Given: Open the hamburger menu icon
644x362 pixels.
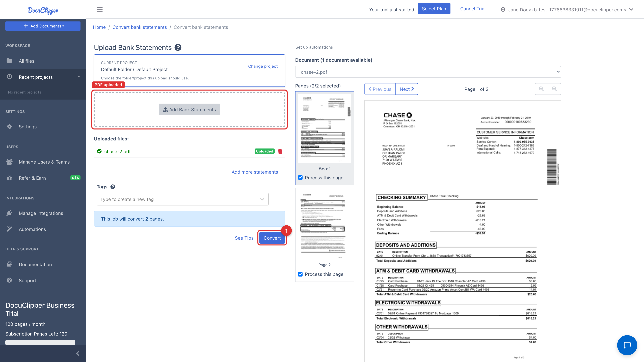Looking at the screenshot, I should coord(99,10).
